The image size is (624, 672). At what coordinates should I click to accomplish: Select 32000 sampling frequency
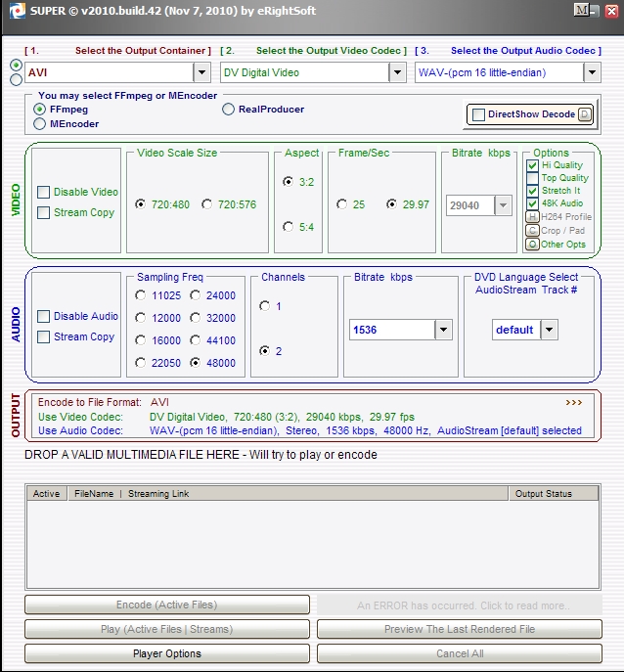point(195,318)
